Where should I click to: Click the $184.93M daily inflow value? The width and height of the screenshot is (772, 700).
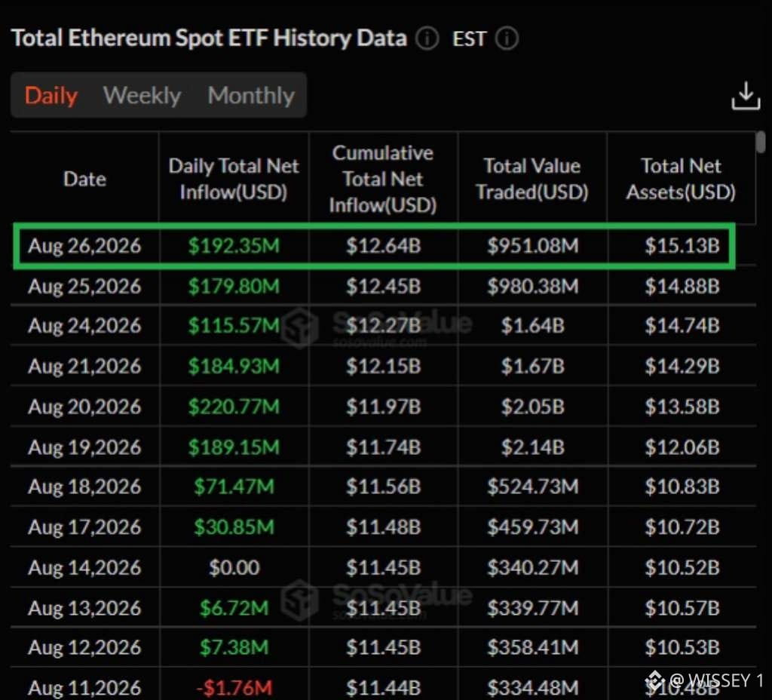tap(234, 366)
